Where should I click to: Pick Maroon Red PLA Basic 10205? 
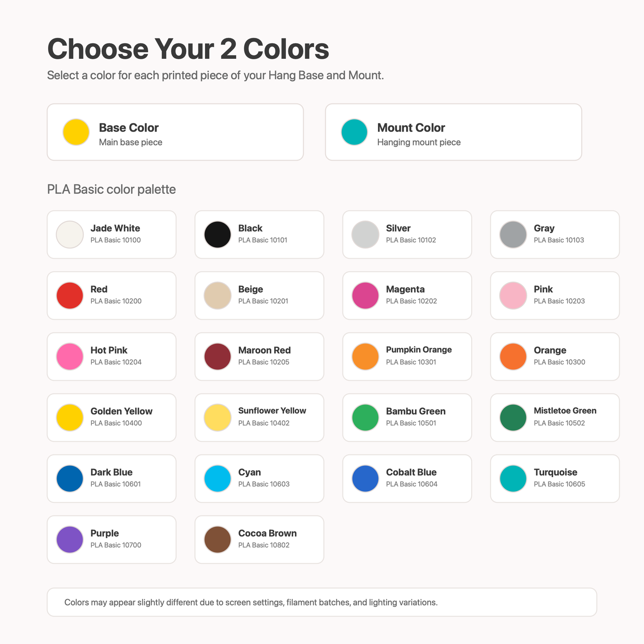(259, 357)
